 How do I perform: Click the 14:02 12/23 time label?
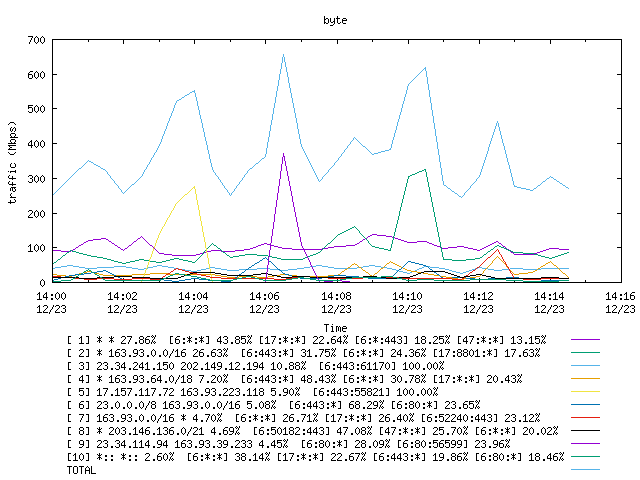[x=122, y=302]
